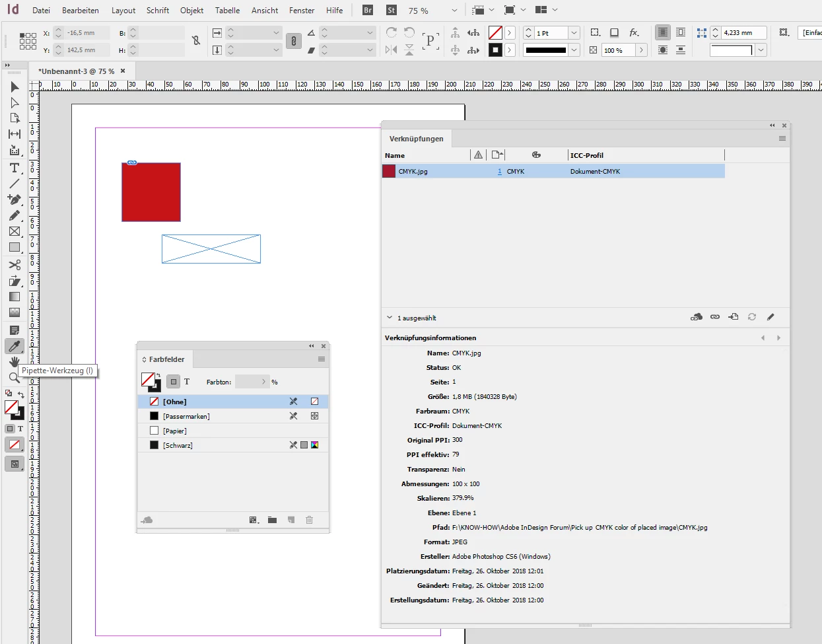Select the Free Transform tool
The image size is (822, 644).
(15, 281)
